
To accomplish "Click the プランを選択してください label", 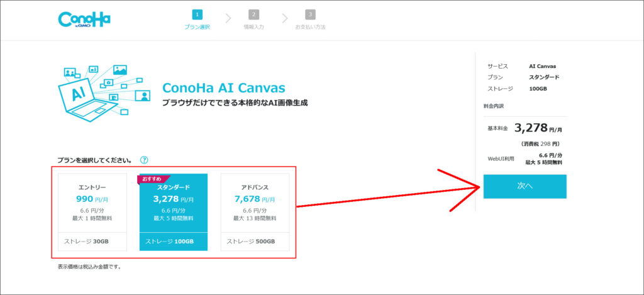I will coord(94,160).
